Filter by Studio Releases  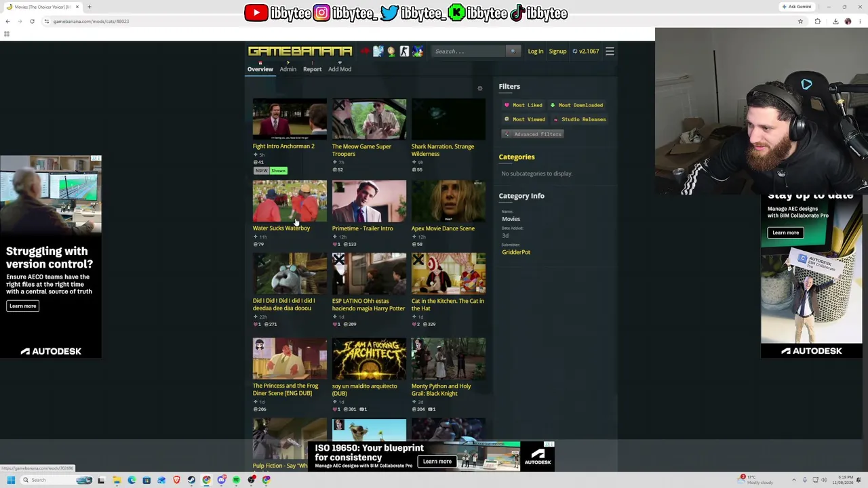click(579, 119)
